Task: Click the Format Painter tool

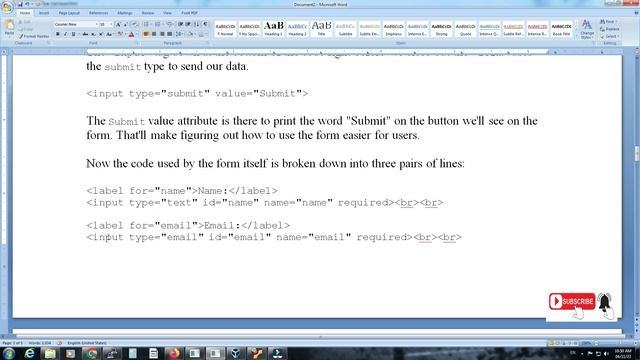Action: [33, 36]
